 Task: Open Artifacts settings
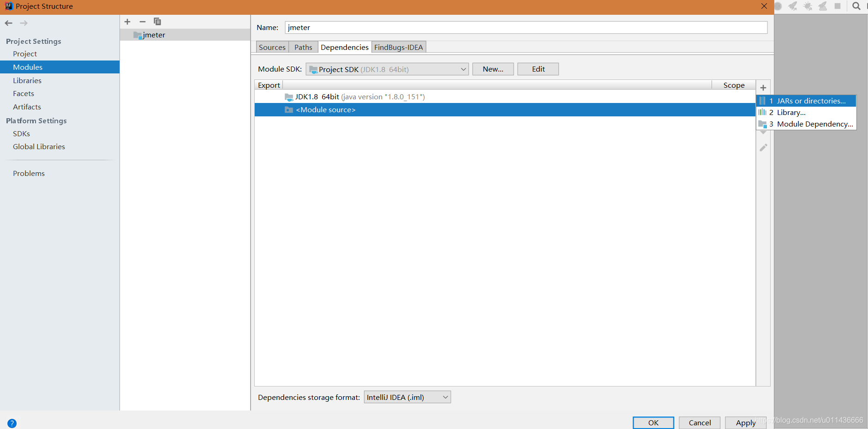pyautogui.click(x=27, y=107)
